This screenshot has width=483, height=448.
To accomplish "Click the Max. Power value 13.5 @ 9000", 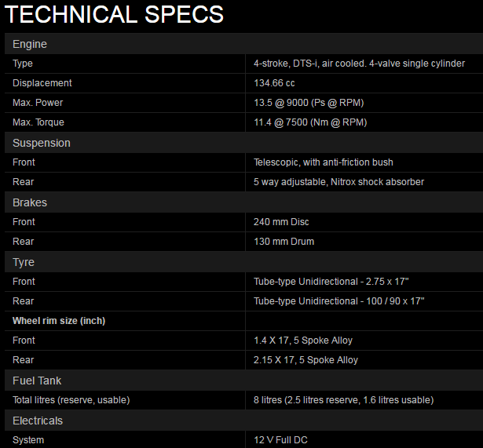I will pos(309,103).
